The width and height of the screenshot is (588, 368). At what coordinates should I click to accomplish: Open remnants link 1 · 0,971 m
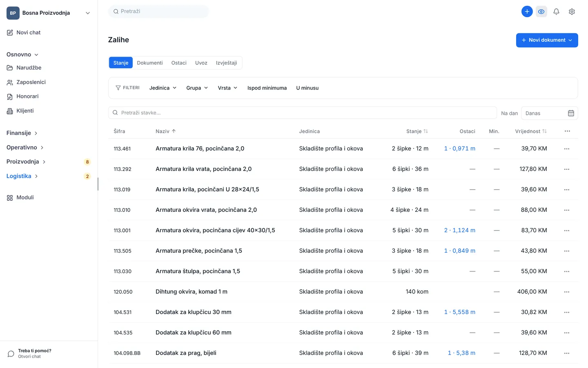click(x=460, y=148)
